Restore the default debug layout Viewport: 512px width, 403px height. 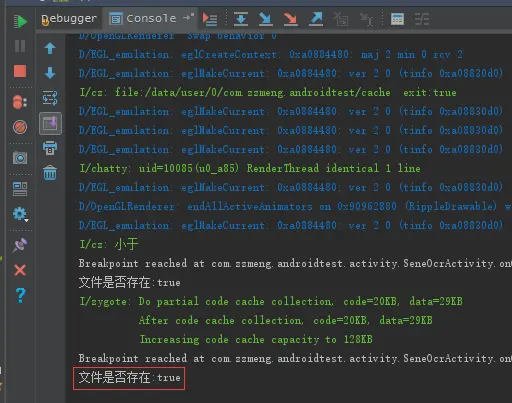(x=20, y=189)
